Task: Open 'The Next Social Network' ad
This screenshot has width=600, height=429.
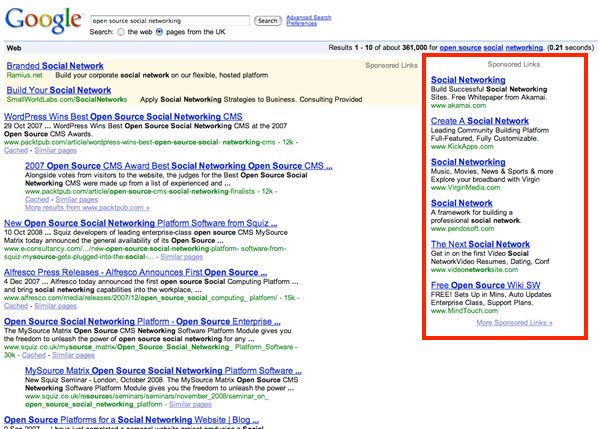Action: tap(480, 244)
